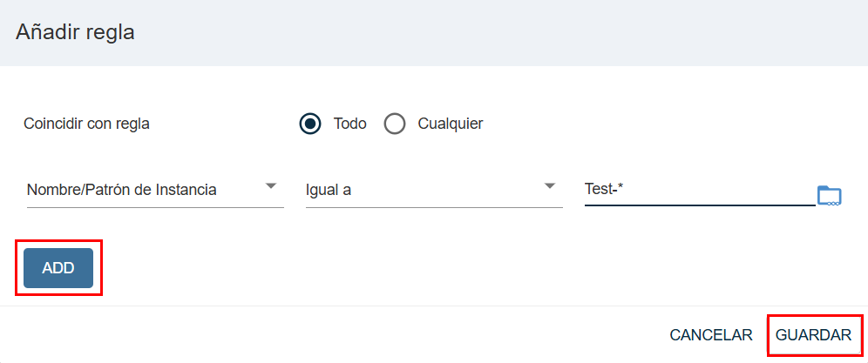Click the "Coincidir con regla" label
This screenshot has width=868, height=363.
pyautogui.click(x=86, y=124)
